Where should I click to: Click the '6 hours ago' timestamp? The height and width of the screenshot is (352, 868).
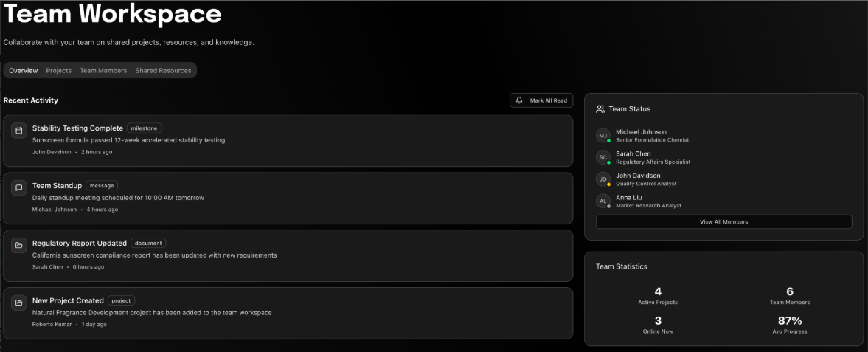[88, 266]
